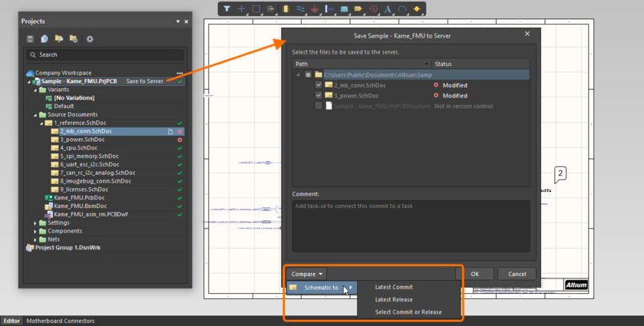Uncheck the 2_mb_conn.SchDoc checkbox
The width and height of the screenshot is (644, 326).
(319, 85)
